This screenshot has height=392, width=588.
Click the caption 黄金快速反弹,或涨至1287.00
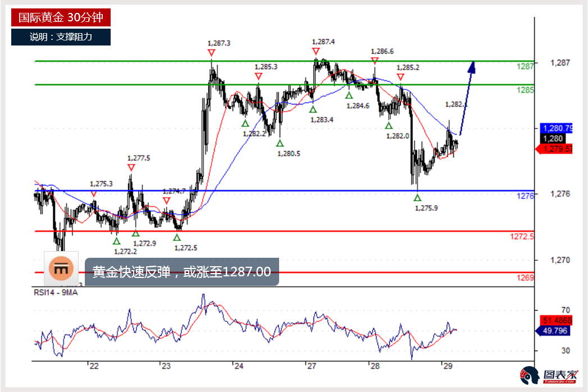pyautogui.click(x=182, y=272)
